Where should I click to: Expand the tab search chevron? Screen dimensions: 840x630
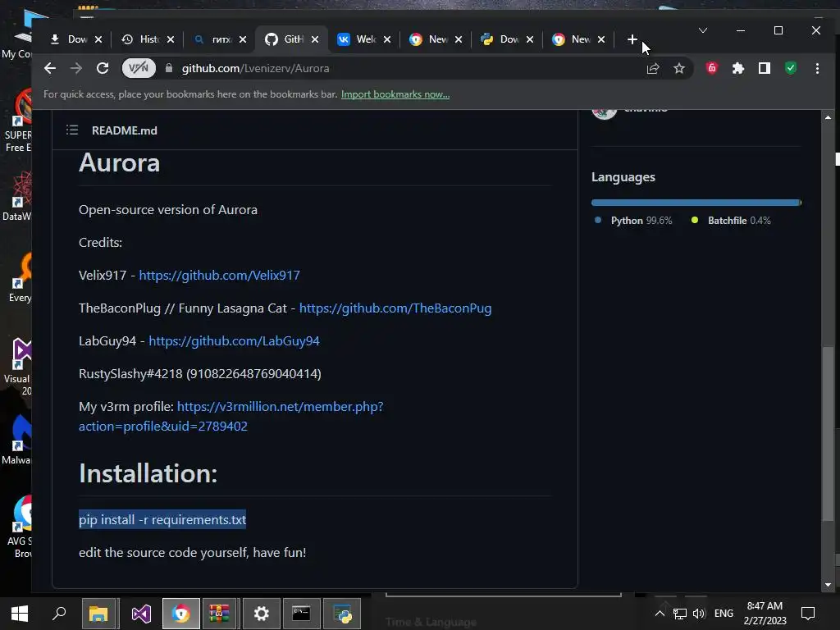click(703, 30)
